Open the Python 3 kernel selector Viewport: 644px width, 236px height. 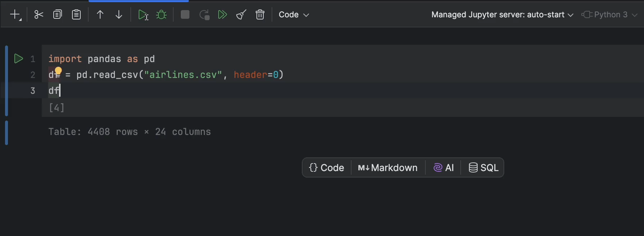pyautogui.click(x=610, y=15)
